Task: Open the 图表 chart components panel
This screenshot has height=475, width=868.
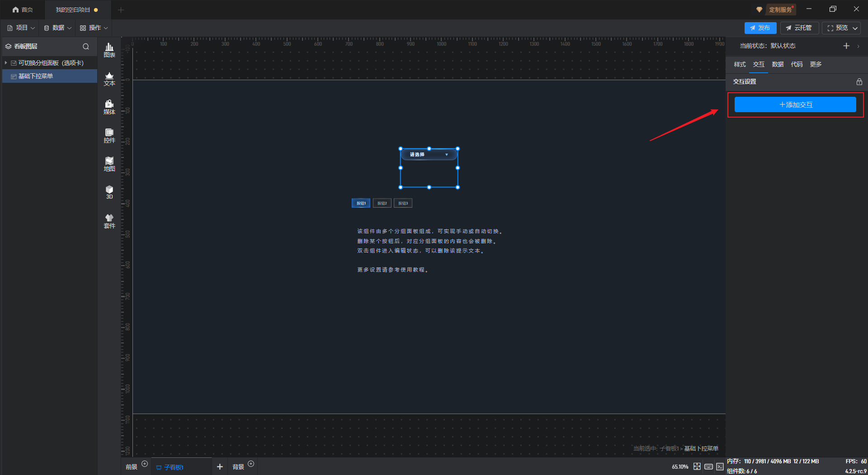Action: tap(109, 50)
